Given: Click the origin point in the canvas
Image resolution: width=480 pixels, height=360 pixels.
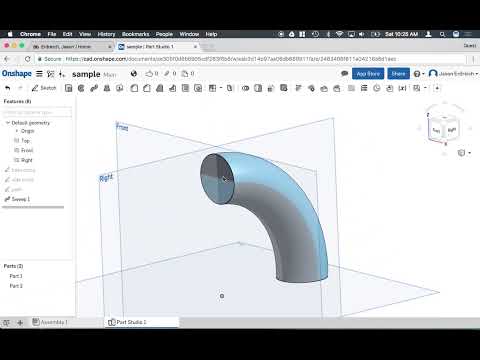Looking at the screenshot, I should tap(222, 296).
